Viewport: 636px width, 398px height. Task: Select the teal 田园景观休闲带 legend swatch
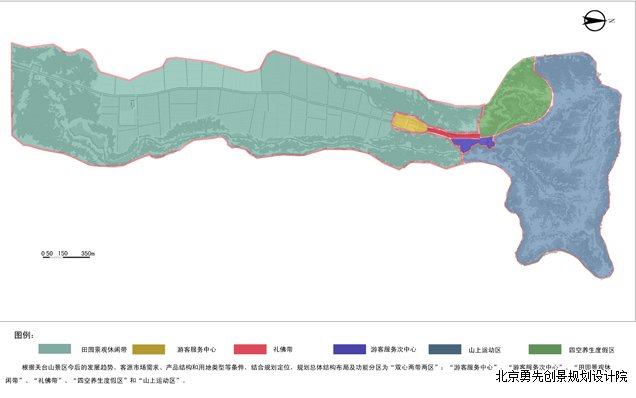pyautogui.click(x=55, y=349)
